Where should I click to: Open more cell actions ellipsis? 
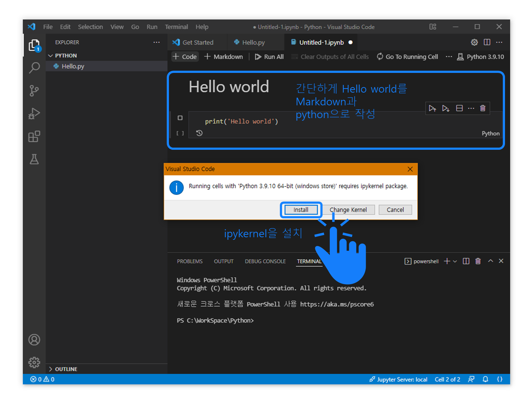coord(471,108)
